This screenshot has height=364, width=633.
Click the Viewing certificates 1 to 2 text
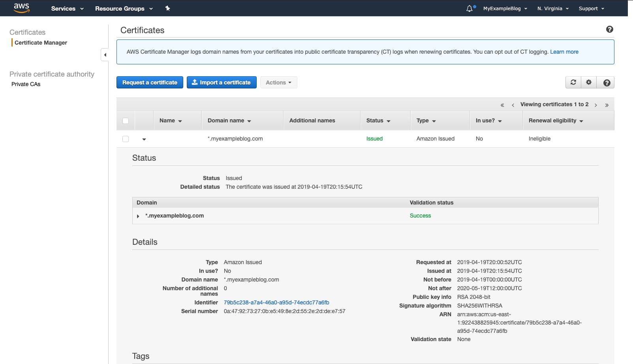554,104
